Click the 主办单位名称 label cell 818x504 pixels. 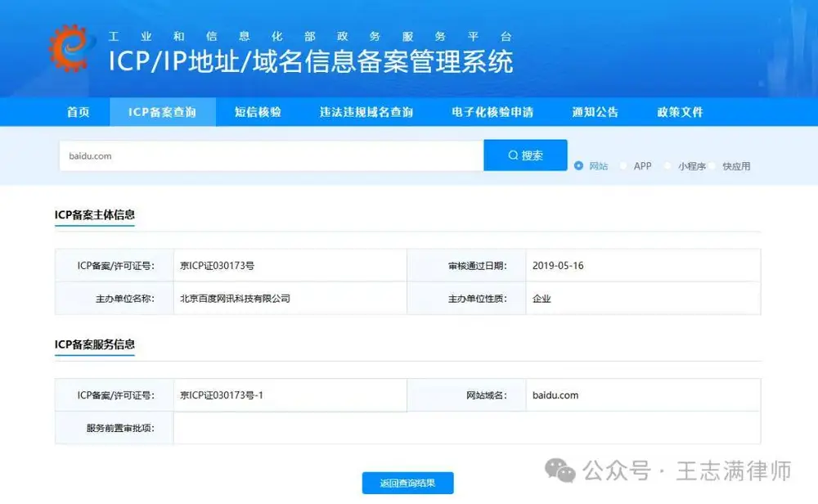click(115, 299)
